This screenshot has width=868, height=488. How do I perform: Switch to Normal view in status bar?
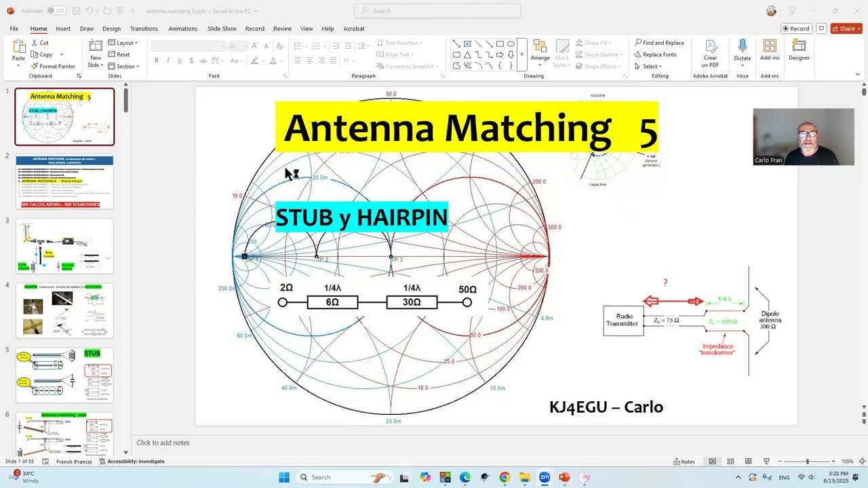pos(712,462)
